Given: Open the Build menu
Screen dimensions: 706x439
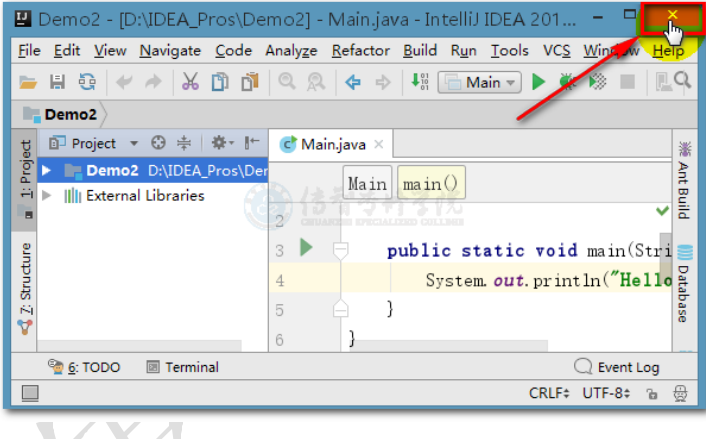Looking at the screenshot, I should [420, 50].
